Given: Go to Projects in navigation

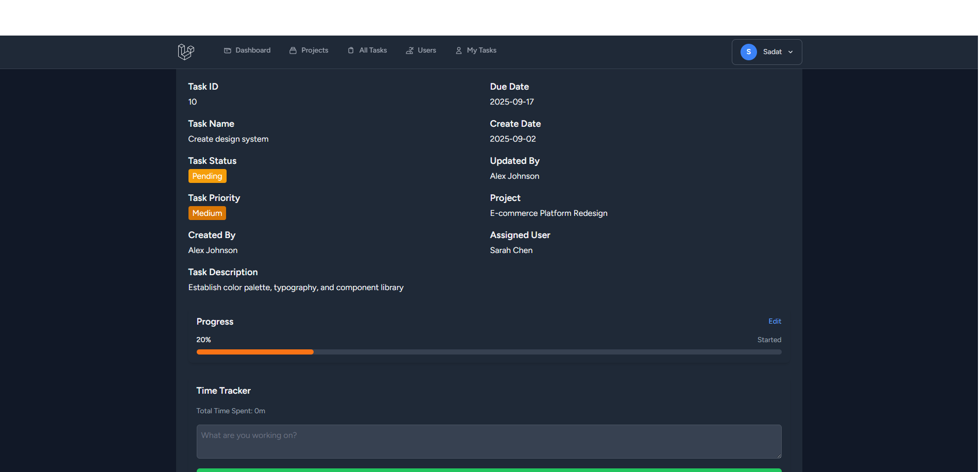Looking at the screenshot, I should pos(309,50).
